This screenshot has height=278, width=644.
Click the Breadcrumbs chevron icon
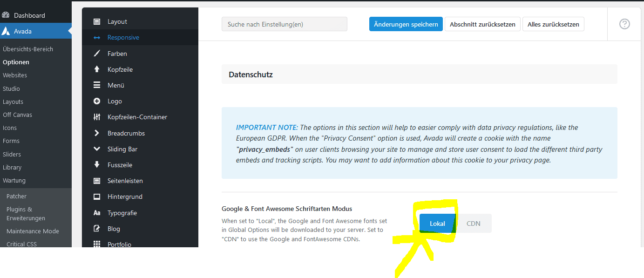(97, 133)
